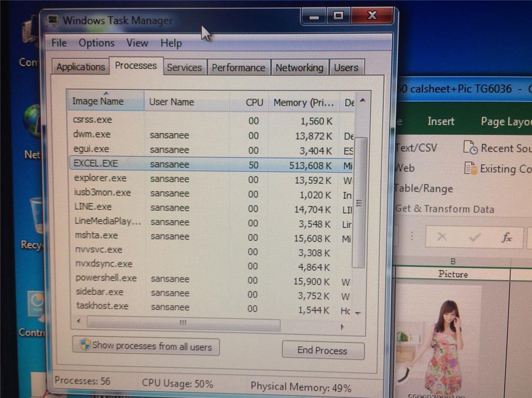Screen dimensions: 532x398
Task: Open the Options menu in Task Manager
Action: click(96, 43)
